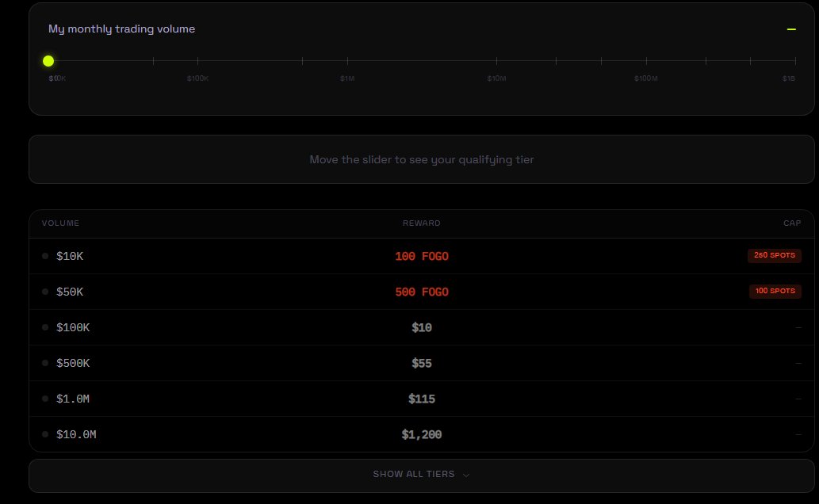819x504 pixels.
Task: Set volume slider to $100M mark
Action: 646,61
